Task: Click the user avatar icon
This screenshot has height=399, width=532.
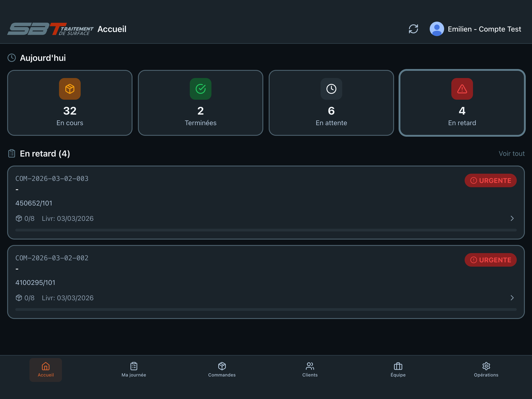Action: click(x=437, y=29)
